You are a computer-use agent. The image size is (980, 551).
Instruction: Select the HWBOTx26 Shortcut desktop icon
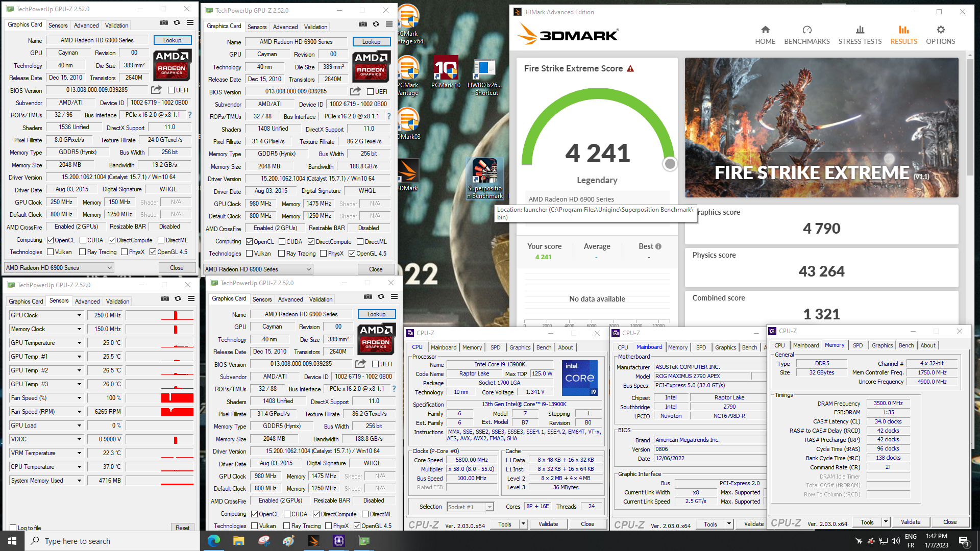(484, 77)
